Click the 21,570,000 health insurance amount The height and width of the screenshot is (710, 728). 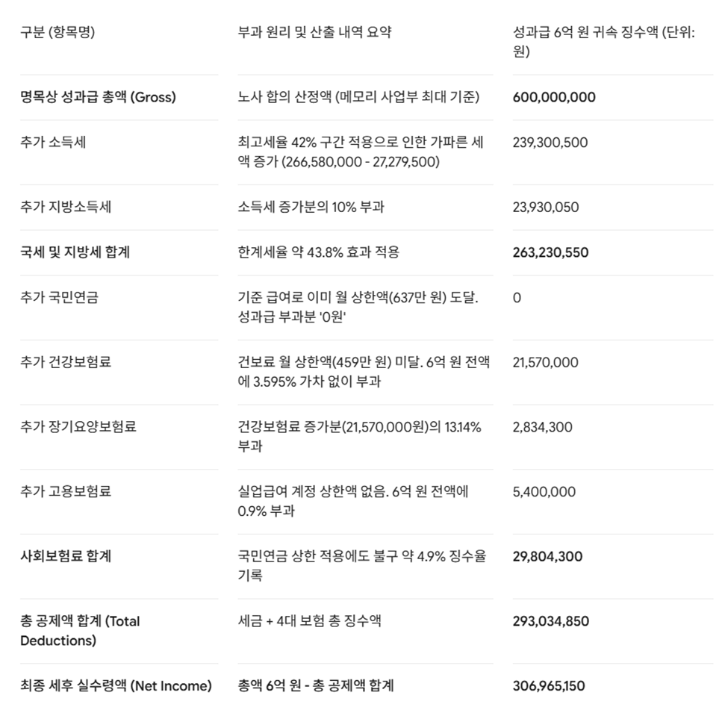[546, 362]
